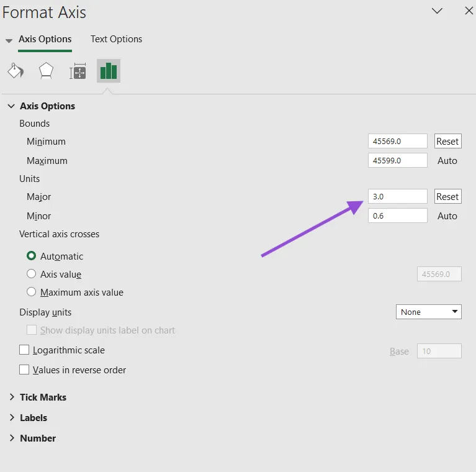Select the Axis value radio button
The width and height of the screenshot is (476, 472).
point(31,274)
